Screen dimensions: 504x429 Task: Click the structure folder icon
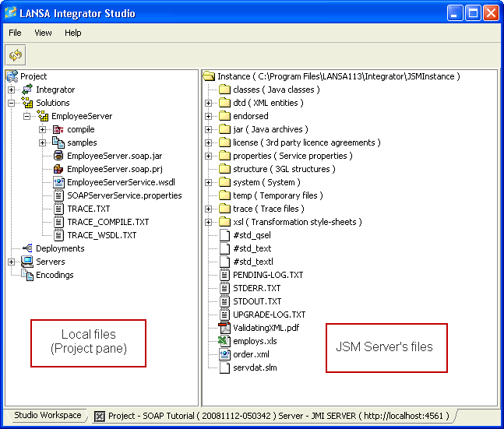pos(224,169)
